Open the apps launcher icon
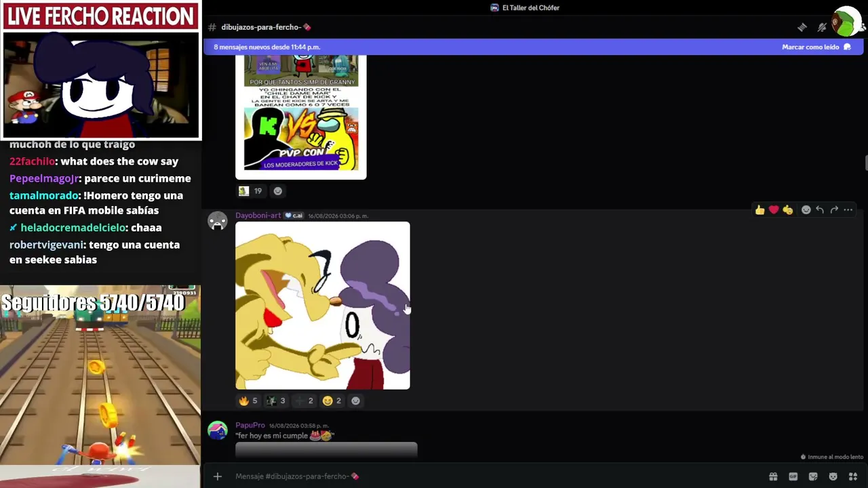The width and height of the screenshot is (868, 488). click(854, 476)
